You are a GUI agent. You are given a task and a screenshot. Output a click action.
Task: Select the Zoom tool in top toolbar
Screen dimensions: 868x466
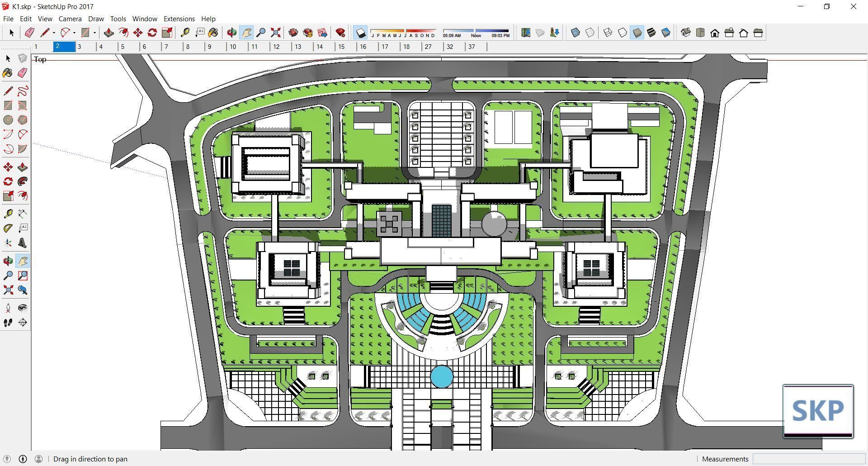(x=261, y=33)
